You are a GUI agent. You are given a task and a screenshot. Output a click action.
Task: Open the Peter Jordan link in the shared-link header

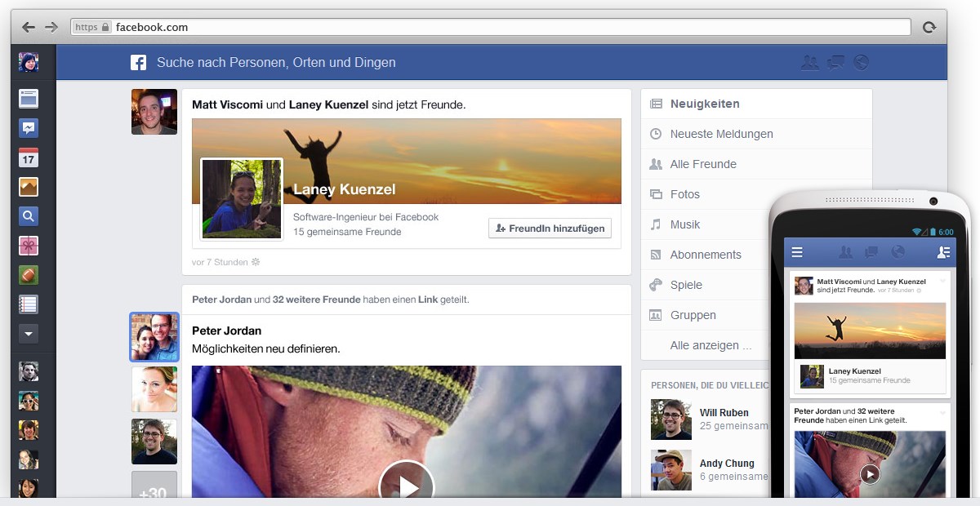pyautogui.click(x=221, y=300)
